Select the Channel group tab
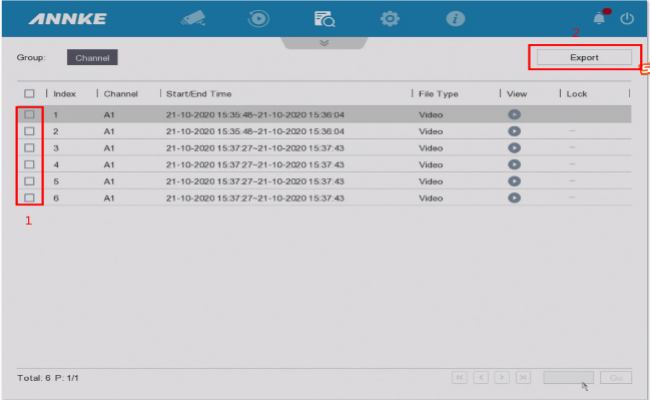The height and width of the screenshot is (400, 650). pos(92,58)
